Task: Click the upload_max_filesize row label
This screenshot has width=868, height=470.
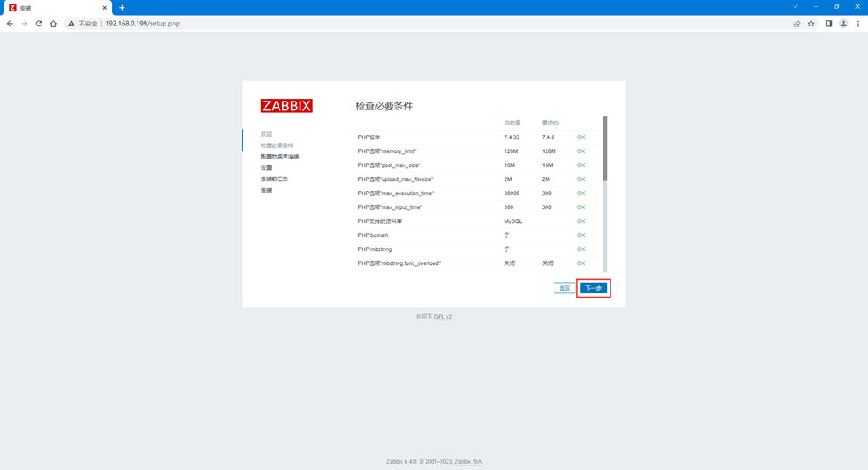Action: (395, 179)
